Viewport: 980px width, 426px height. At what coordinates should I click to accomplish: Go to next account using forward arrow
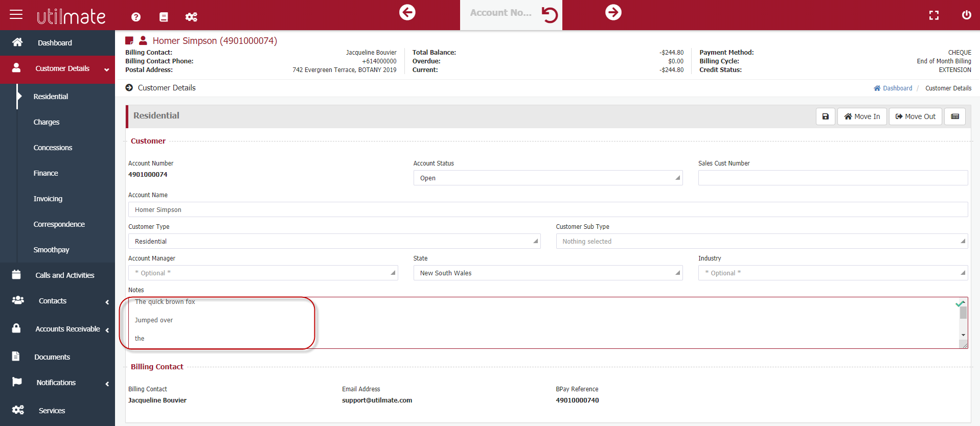pos(613,12)
